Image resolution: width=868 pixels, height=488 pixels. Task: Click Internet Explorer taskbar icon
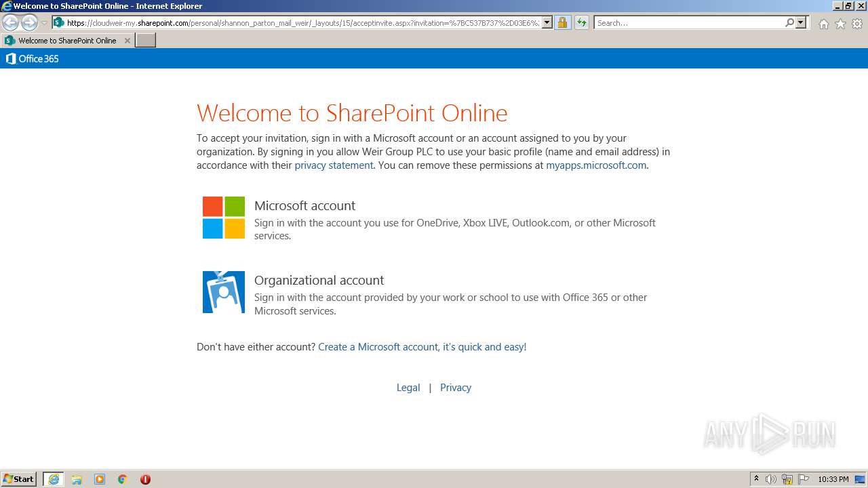[x=54, y=479]
